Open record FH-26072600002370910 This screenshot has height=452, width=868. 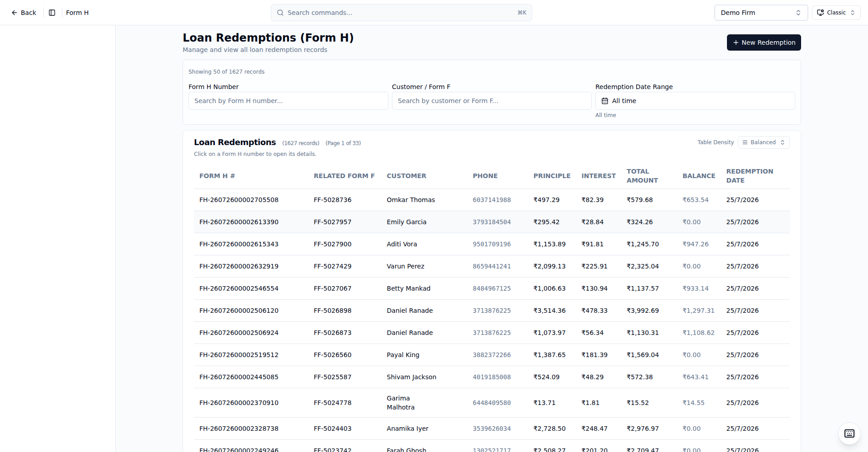point(239,403)
